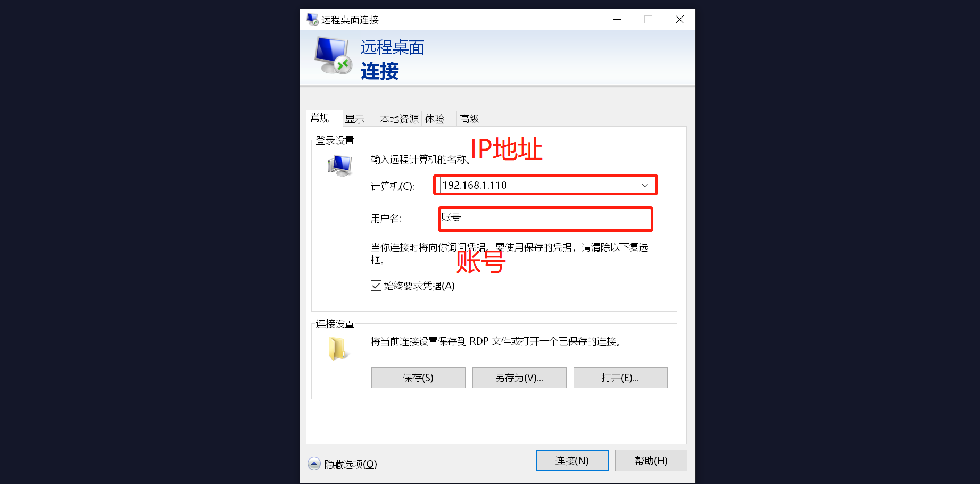
Task: Click the 帮助(H) button
Action: (651, 461)
